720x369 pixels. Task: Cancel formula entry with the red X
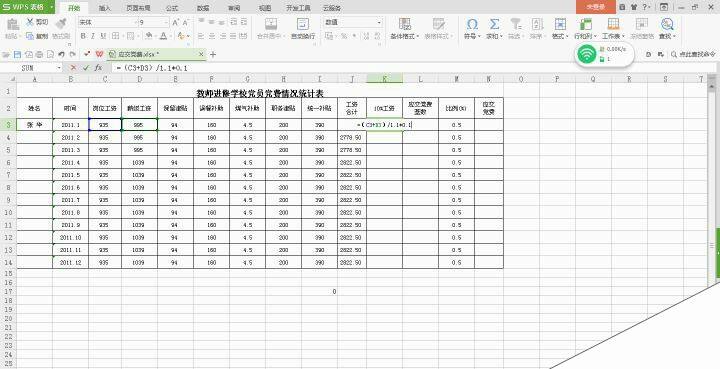pos(73,68)
